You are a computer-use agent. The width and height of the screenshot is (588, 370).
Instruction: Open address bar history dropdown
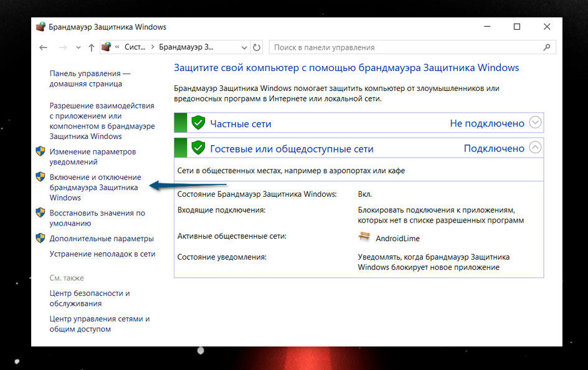click(x=244, y=47)
